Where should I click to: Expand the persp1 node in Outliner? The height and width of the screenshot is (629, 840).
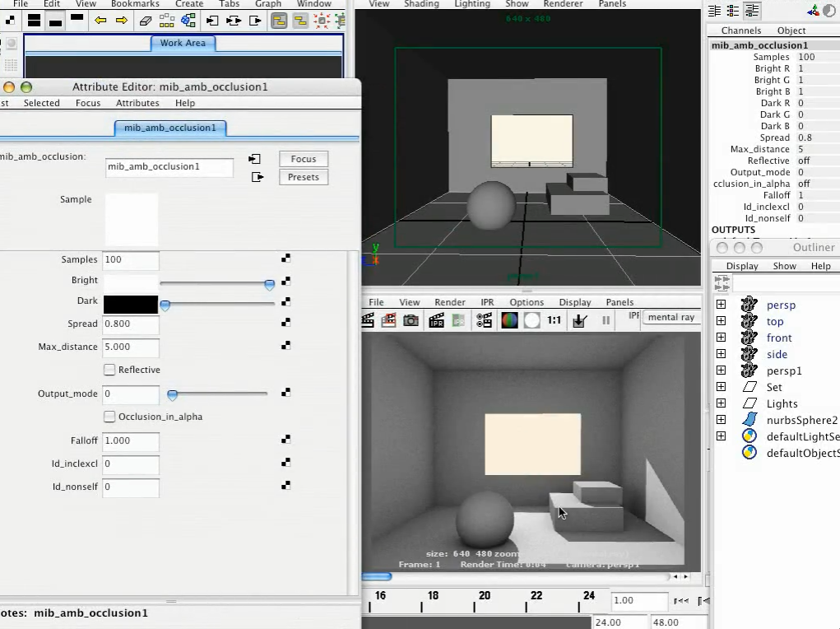[x=721, y=370]
